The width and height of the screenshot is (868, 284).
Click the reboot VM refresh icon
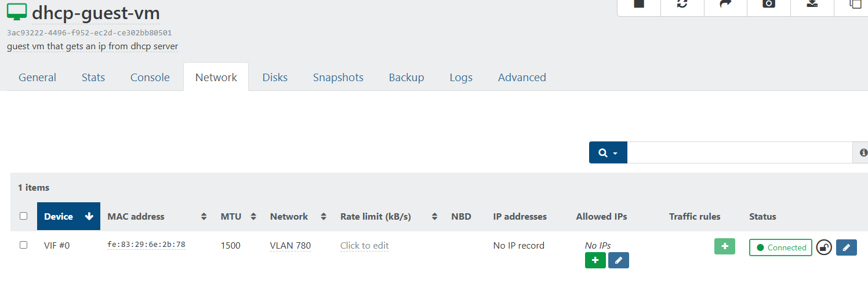682,3
